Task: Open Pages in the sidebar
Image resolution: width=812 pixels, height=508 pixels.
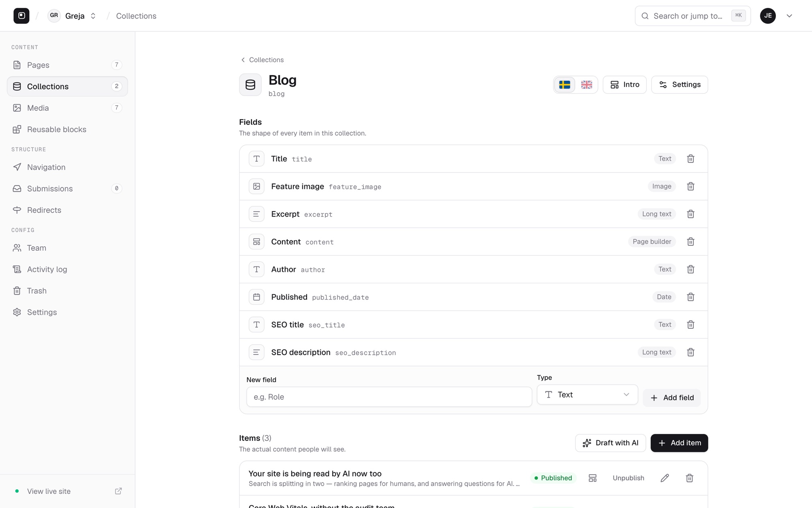Action: 67,65
